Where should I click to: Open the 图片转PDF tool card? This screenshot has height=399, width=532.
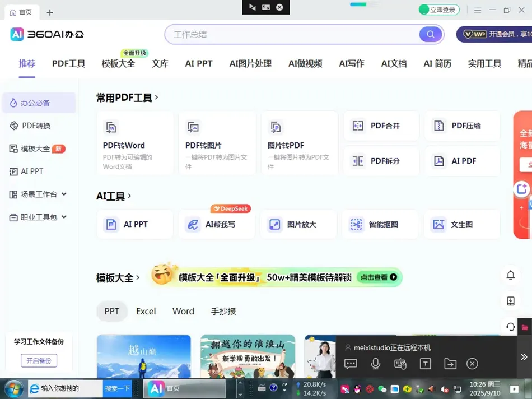click(x=299, y=143)
